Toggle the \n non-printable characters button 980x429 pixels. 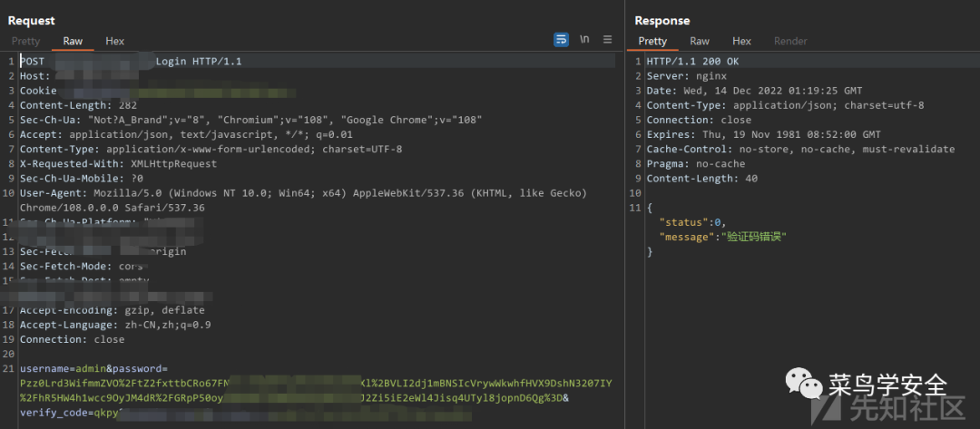[585, 40]
